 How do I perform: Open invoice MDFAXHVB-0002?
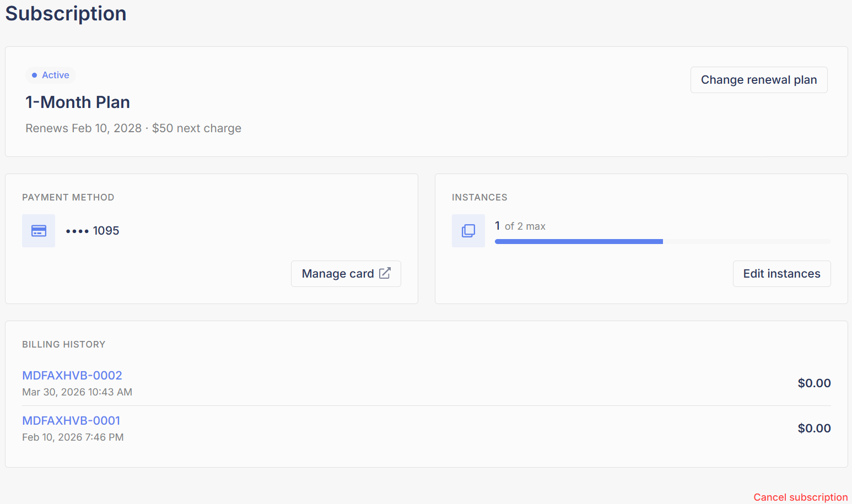click(72, 375)
